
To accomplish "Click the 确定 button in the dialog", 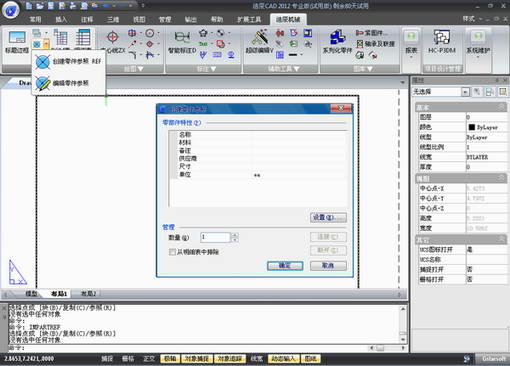I will coord(285,266).
